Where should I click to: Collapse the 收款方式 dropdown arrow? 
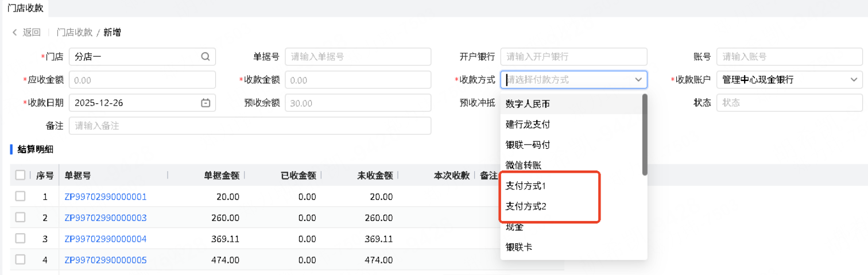pyautogui.click(x=638, y=80)
